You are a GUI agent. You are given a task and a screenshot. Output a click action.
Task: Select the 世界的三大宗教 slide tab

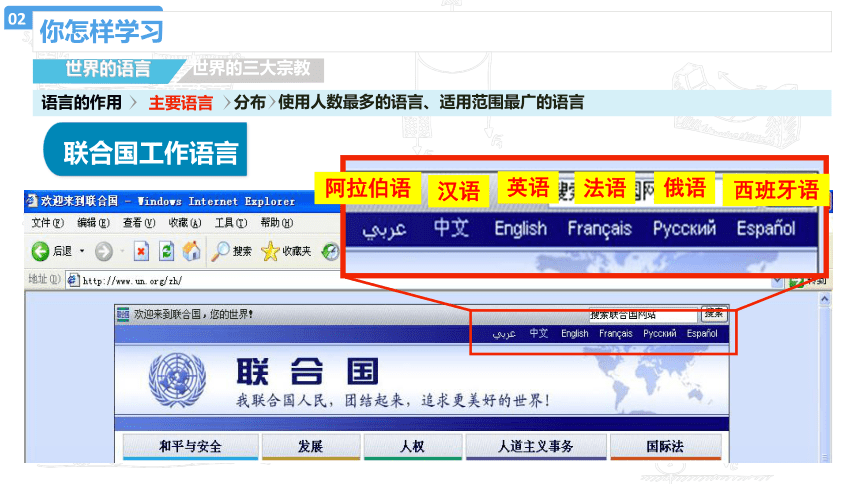[x=251, y=69]
